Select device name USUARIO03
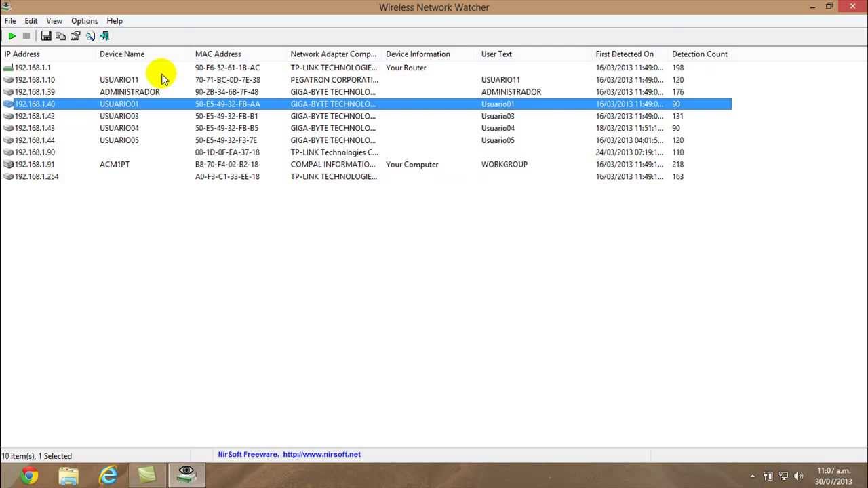This screenshot has width=868, height=488. (119, 116)
